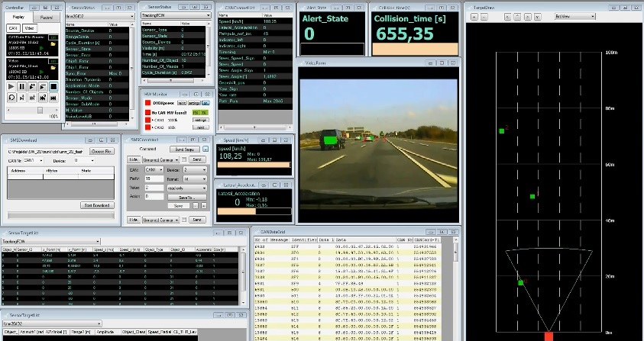The width and height of the screenshot is (644, 341).
Task: Toggle the Video file 'on' switch in Controller
Action: [53, 61]
